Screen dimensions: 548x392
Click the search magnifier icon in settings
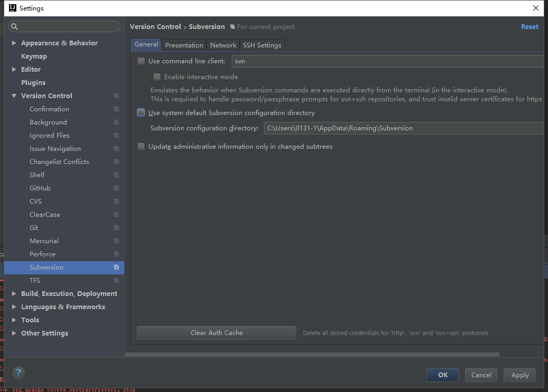point(14,26)
